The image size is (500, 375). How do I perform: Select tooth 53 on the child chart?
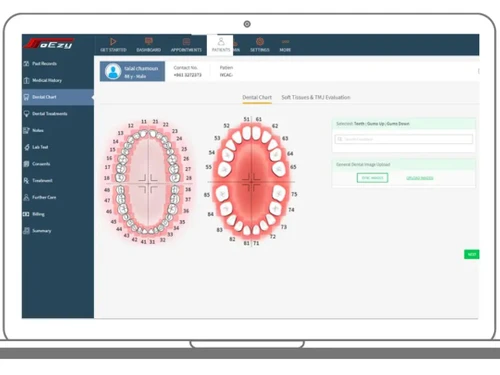point(230,145)
